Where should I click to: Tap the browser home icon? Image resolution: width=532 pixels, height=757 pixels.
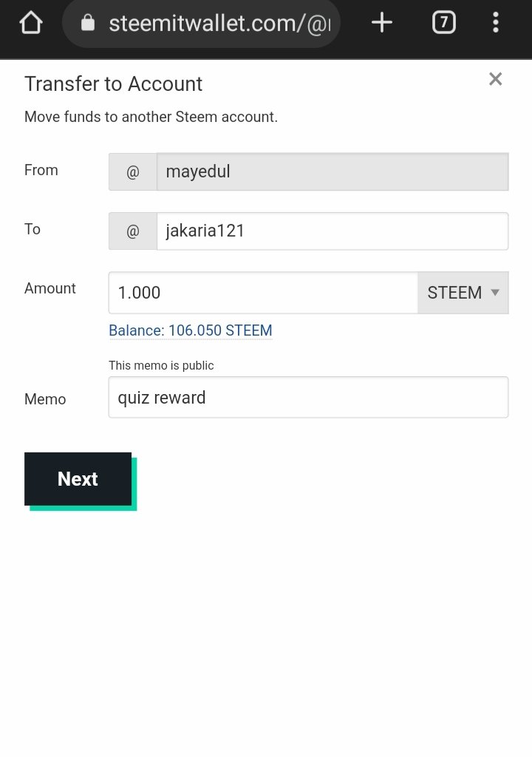pos(31,24)
